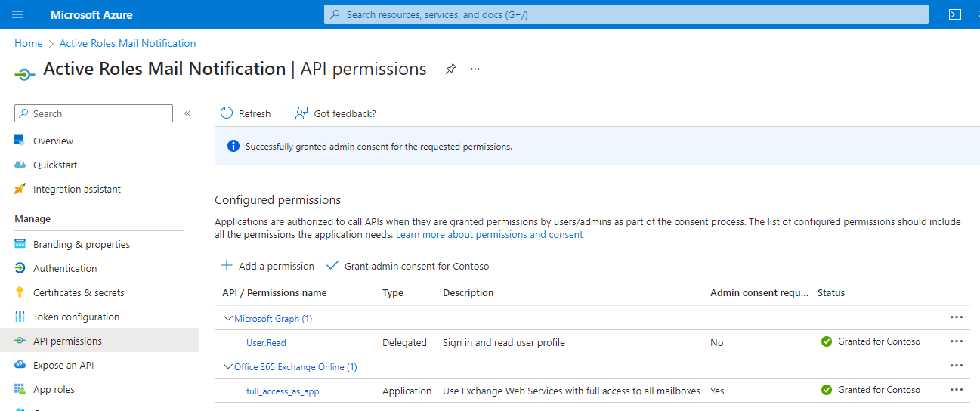Open Learn more about permissions and consent link
Image resolution: width=980 pixels, height=411 pixels.
click(x=490, y=234)
